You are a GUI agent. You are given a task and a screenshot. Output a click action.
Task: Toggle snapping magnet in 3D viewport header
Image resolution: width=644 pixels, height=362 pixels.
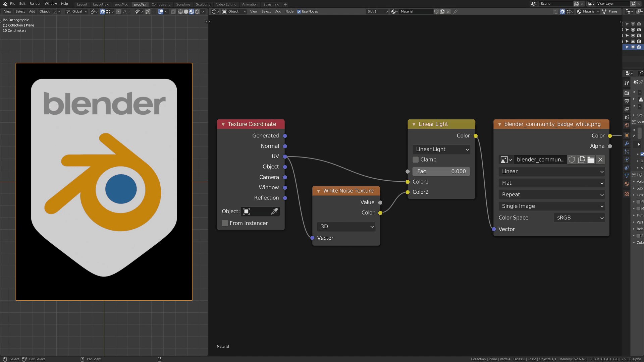click(x=102, y=11)
